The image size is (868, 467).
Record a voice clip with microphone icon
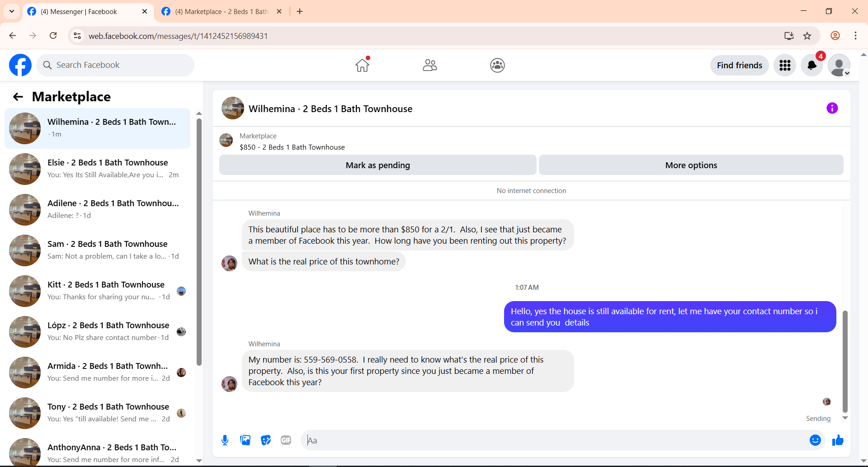[225, 440]
